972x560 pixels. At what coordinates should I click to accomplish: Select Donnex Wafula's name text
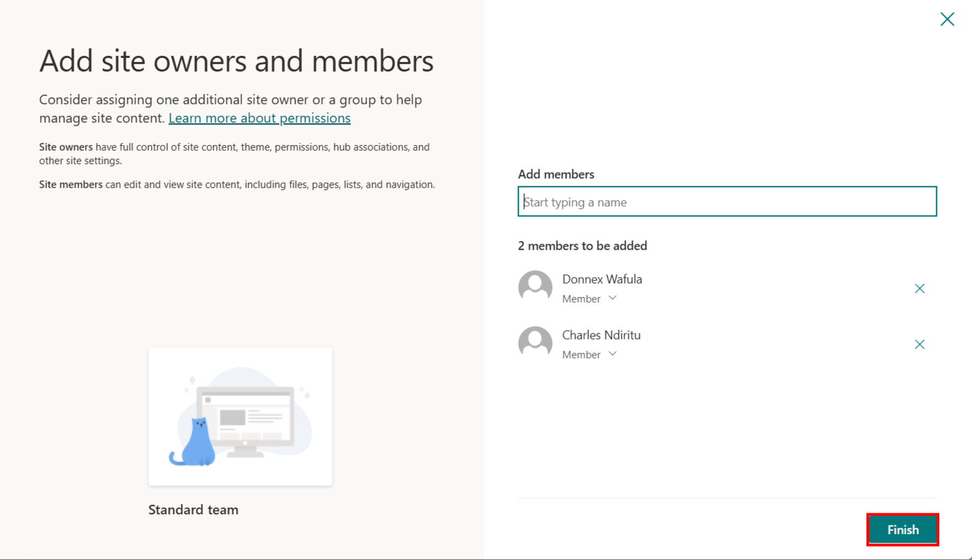pos(601,279)
